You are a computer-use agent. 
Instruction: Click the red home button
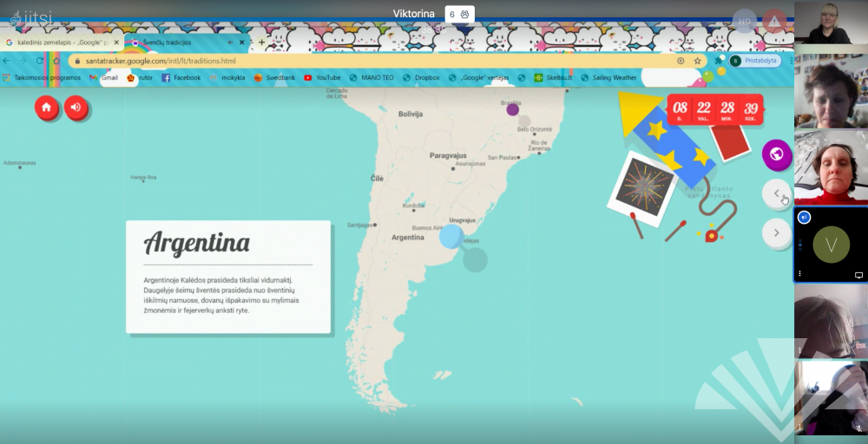(x=47, y=108)
